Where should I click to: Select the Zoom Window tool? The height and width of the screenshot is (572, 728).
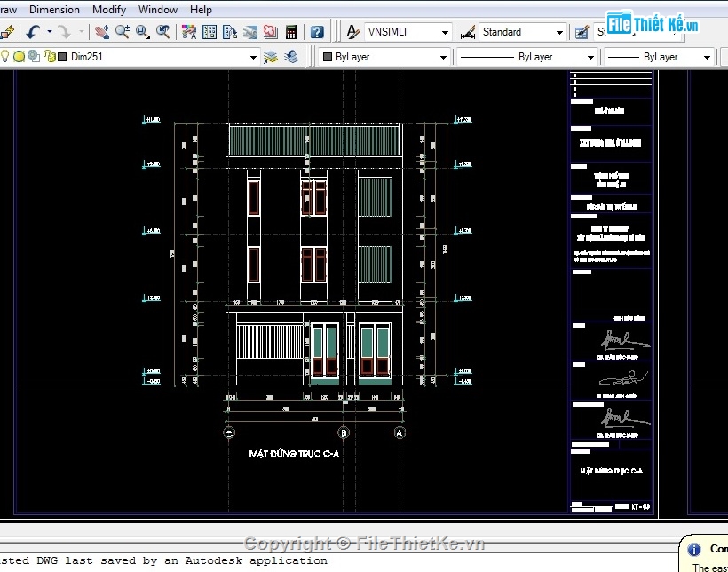click(143, 32)
